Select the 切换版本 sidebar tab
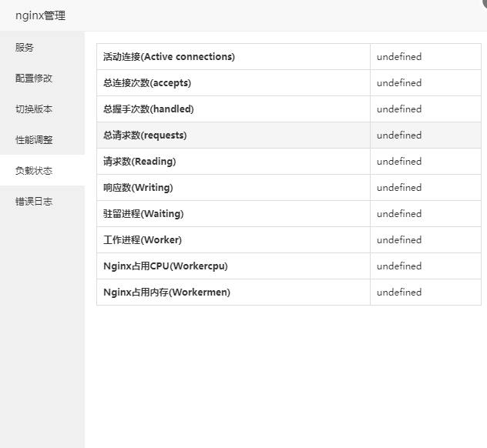Viewport: 487px width, 448px height. pyautogui.click(x=34, y=109)
